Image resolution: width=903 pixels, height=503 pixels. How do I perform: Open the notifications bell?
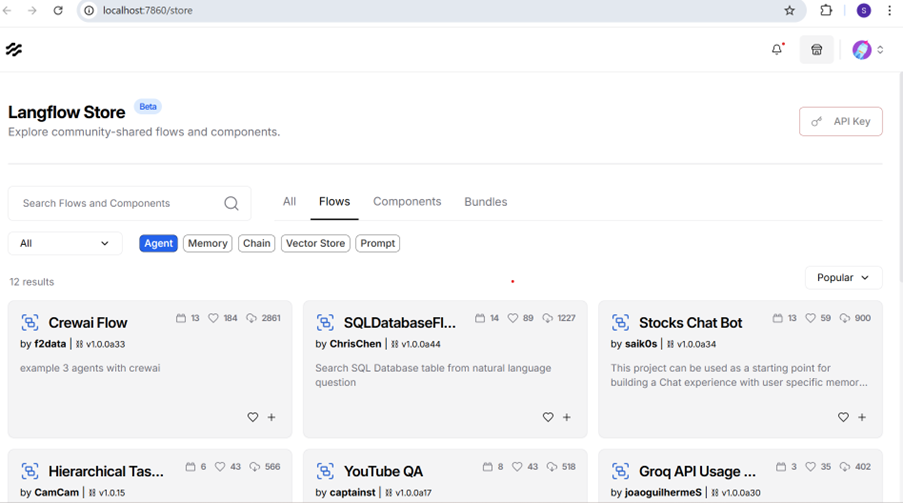777,50
